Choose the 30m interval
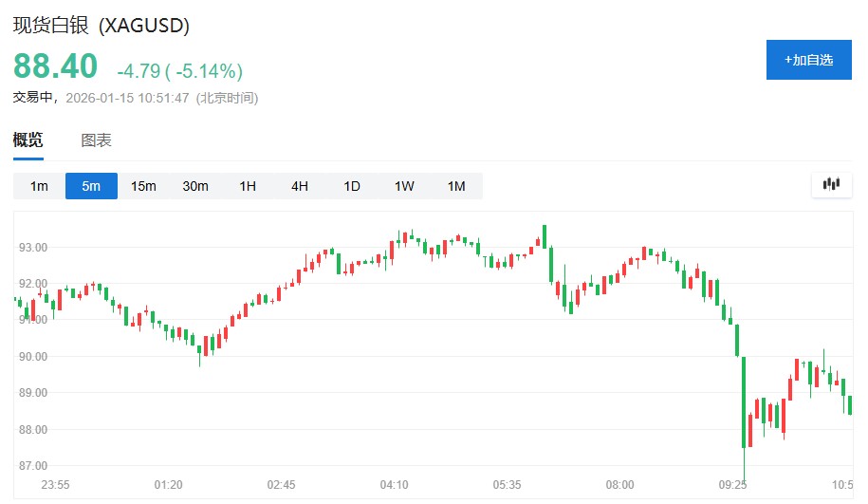The width and height of the screenshot is (868, 504). coord(195,186)
